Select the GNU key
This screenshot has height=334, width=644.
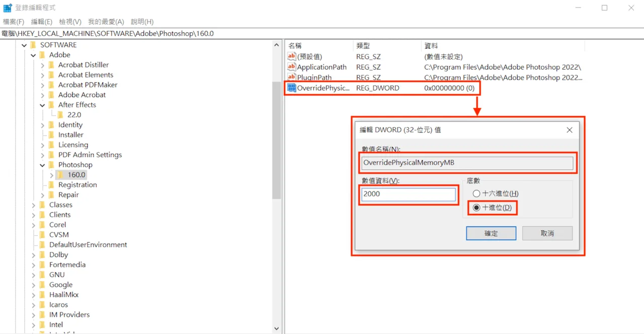[x=57, y=275]
